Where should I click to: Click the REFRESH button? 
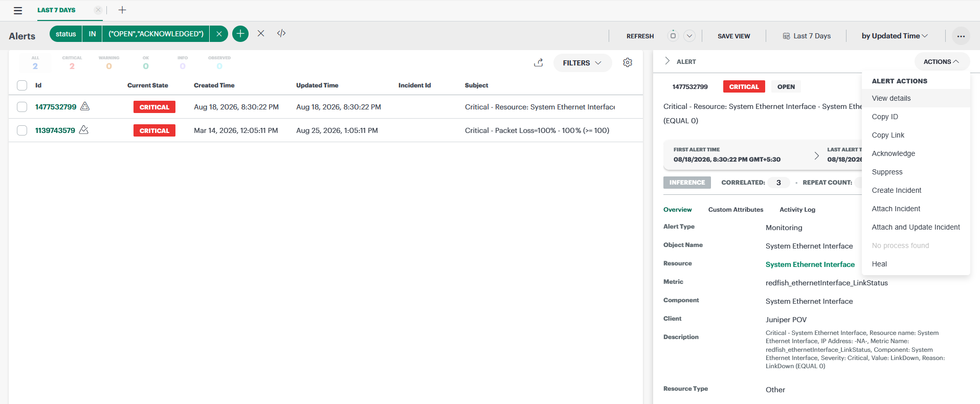coord(640,36)
